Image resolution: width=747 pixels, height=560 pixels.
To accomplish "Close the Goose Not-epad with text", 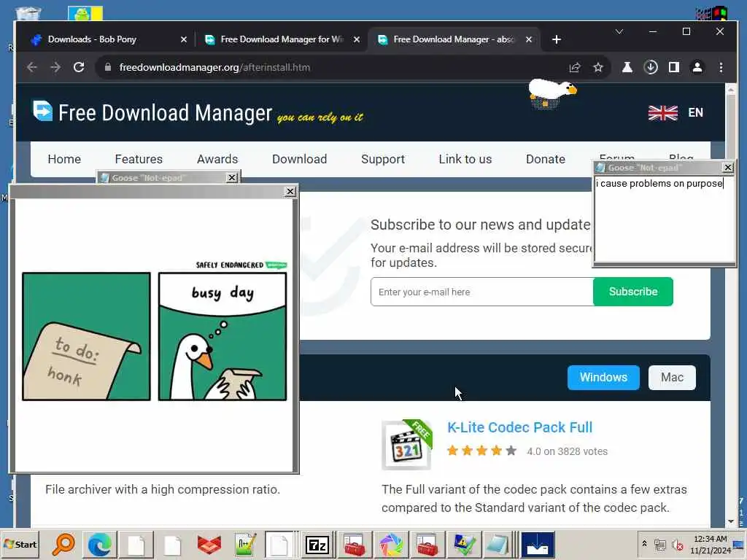I will point(728,168).
